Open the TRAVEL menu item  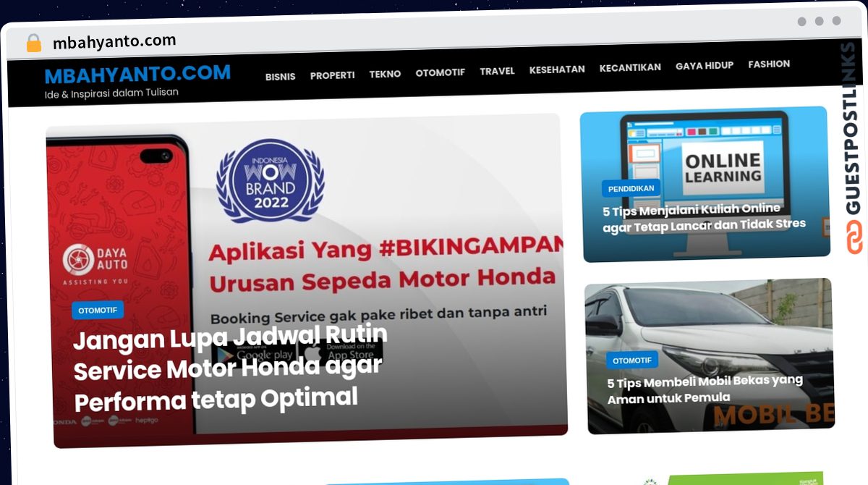[497, 71]
